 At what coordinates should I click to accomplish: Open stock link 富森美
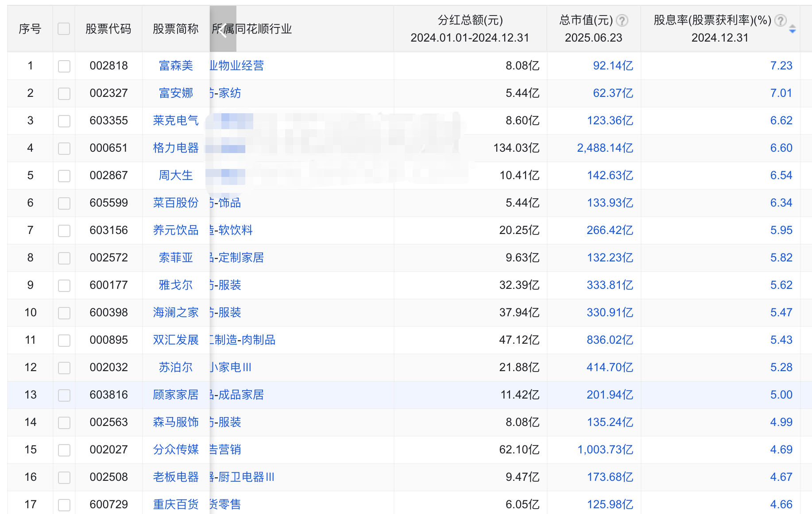pos(176,65)
